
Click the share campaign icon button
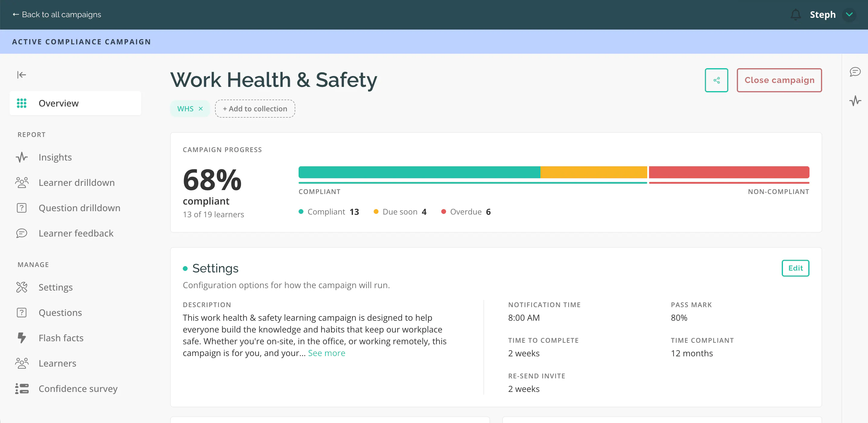coord(716,80)
